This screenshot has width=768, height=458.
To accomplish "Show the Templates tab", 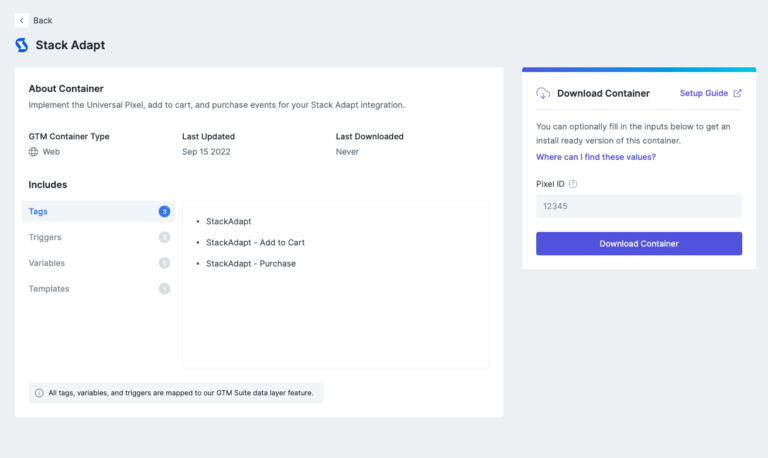I will [98, 289].
